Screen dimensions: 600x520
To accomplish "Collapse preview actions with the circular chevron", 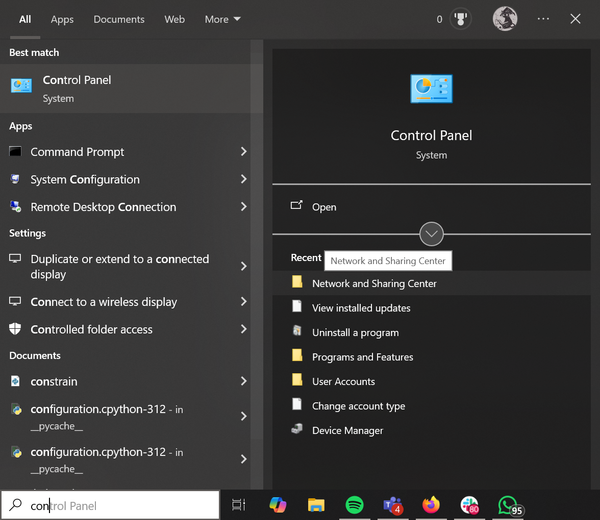I will tap(431, 234).
